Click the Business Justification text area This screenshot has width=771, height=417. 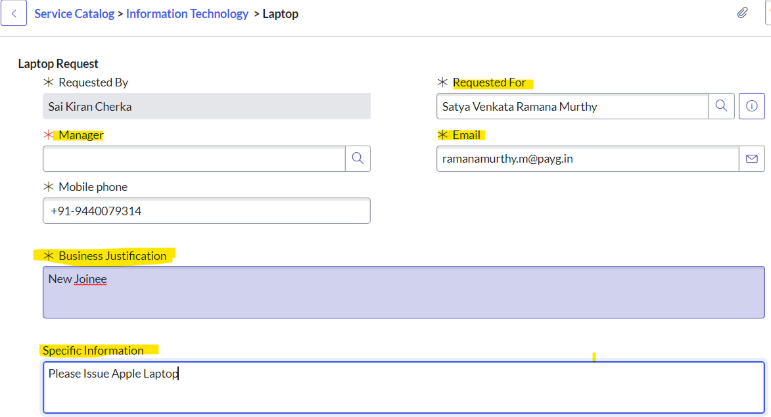[x=403, y=292]
